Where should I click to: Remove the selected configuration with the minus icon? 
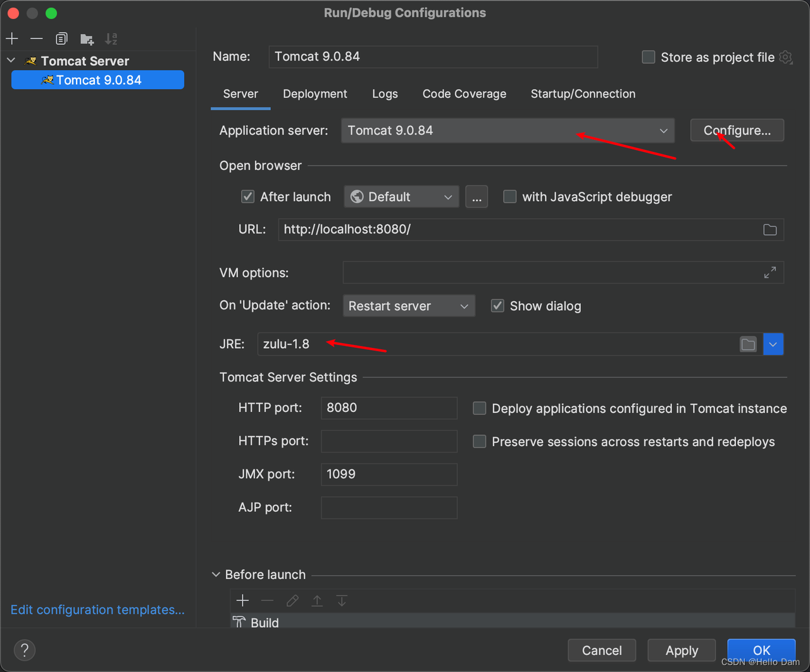pyautogui.click(x=37, y=39)
